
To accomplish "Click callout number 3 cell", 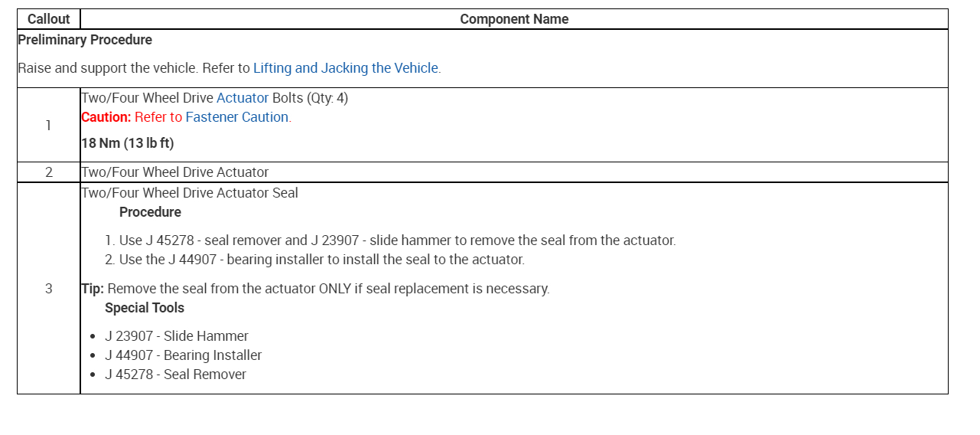I will coord(48,289).
